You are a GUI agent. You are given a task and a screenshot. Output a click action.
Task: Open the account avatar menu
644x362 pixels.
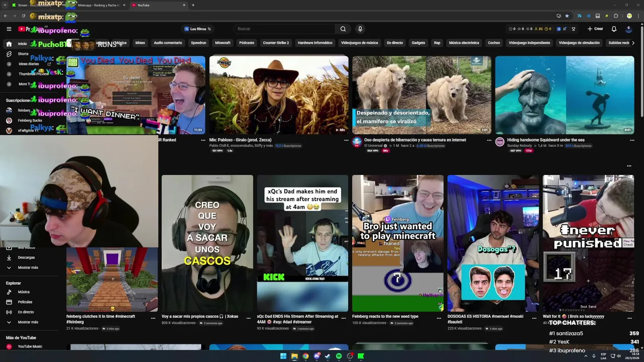click(628, 29)
